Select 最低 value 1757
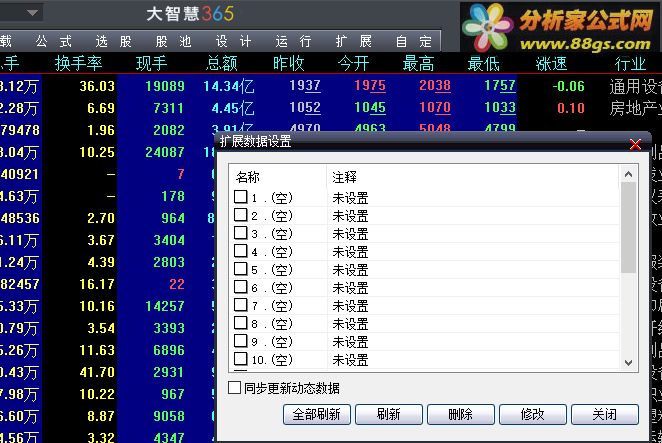This screenshot has height=443, width=662. pos(500,86)
